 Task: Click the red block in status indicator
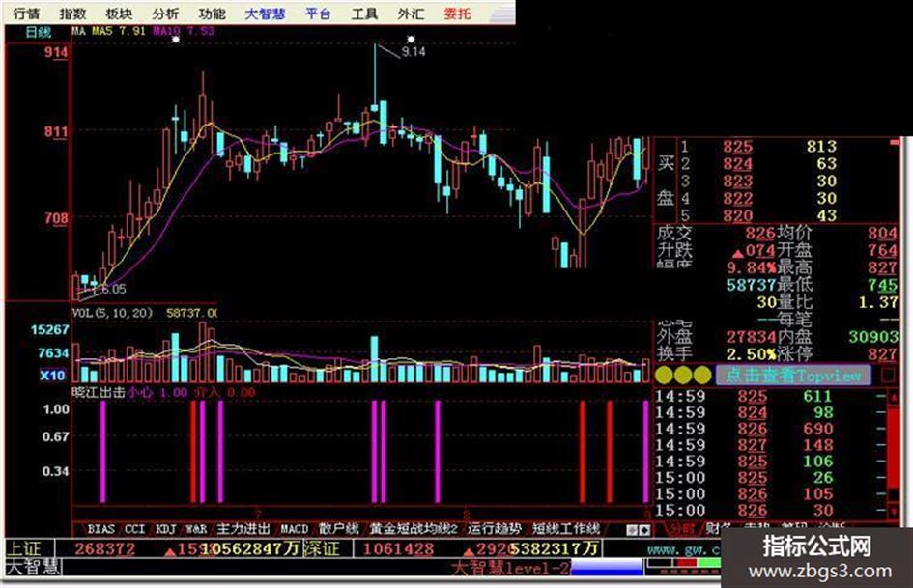(688, 563)
